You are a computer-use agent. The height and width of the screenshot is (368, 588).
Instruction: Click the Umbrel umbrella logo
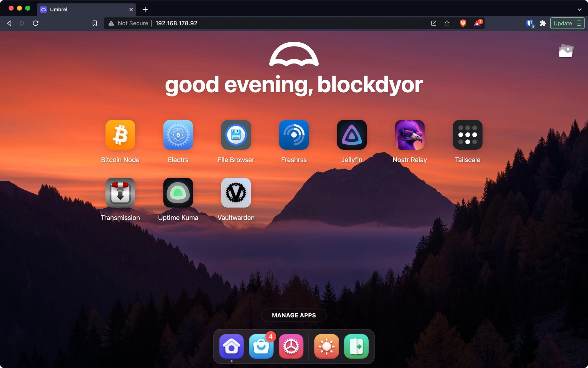[294, 54]
